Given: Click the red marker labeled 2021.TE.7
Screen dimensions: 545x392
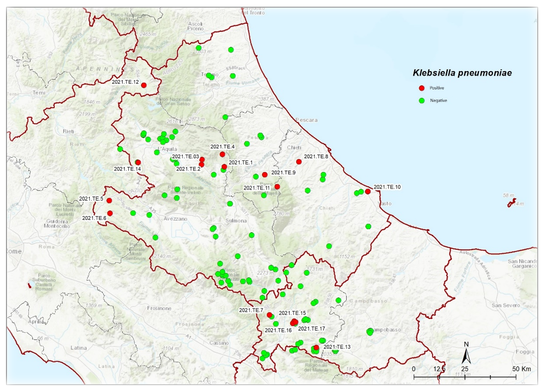Looking at the screenshot, I should point(269,315).
